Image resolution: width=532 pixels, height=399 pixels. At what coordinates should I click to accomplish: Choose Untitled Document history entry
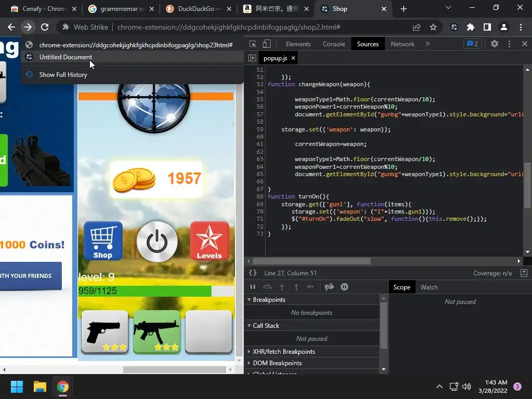pos(132,57)
